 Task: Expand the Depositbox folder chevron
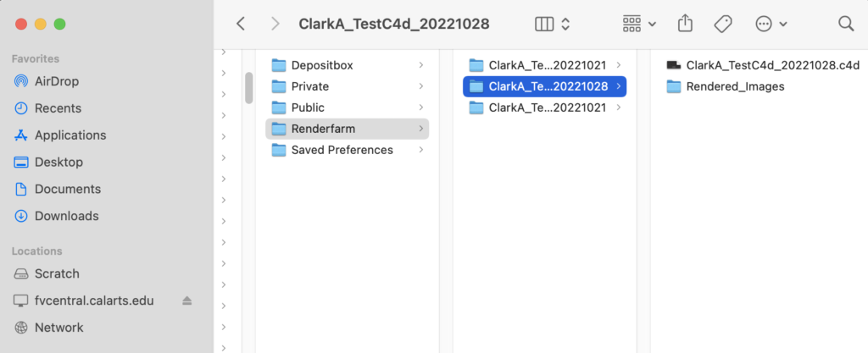click(421, 65)
